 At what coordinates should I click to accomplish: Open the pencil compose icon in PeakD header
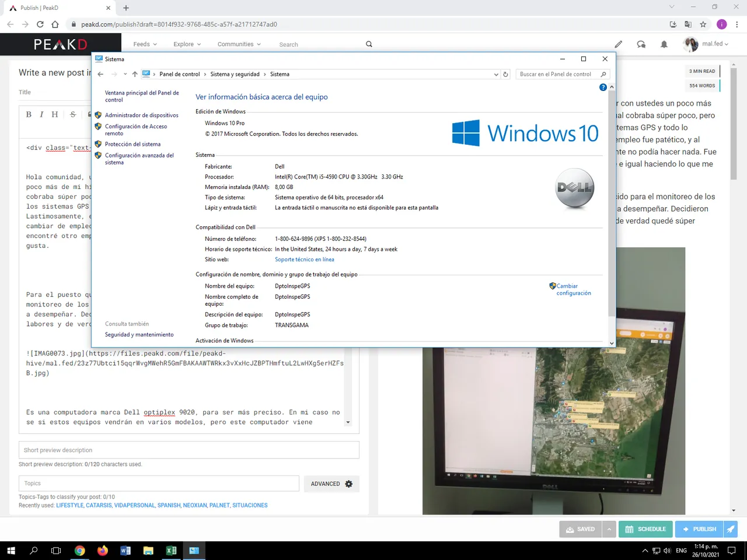[x=619, y=44]
